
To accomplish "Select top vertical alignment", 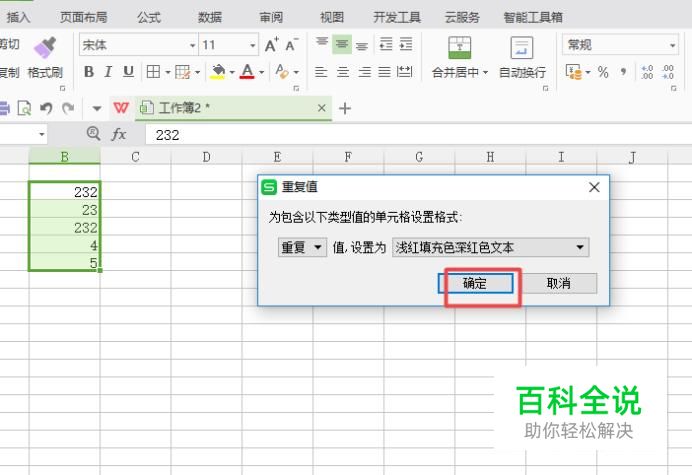I will pyautogui.click(x=322, y=43).
